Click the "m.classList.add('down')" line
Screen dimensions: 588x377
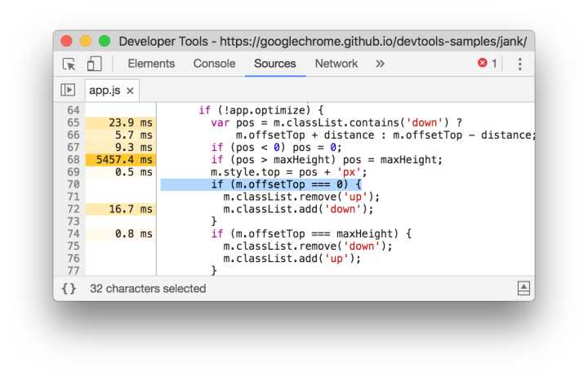click(299, 209)
